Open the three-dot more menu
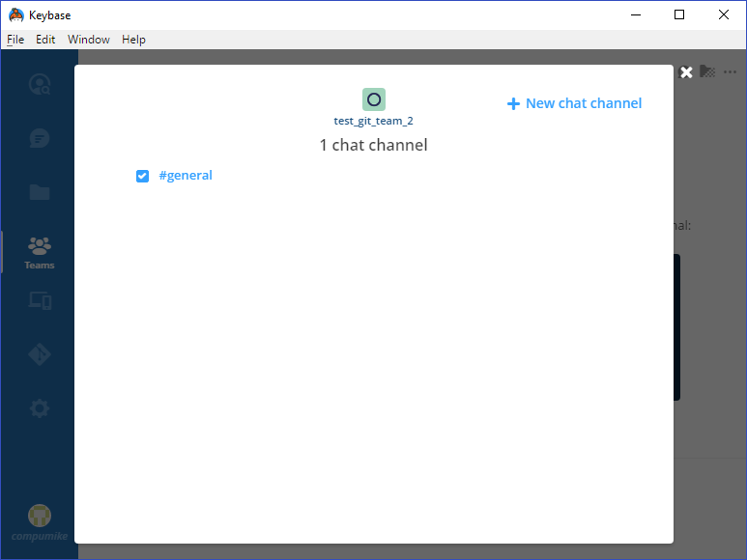The width and height of the screenshot is (747, 560). click(x=730, y=72)
